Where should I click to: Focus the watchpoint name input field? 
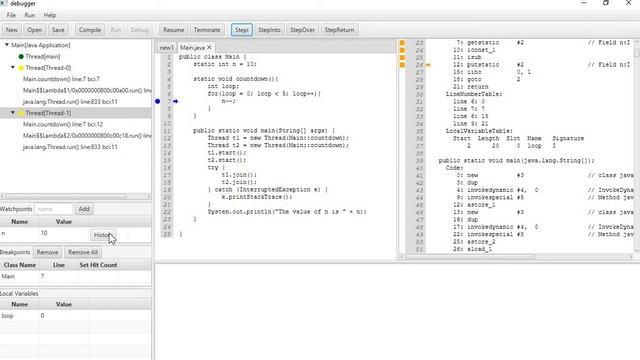point(54,209)
